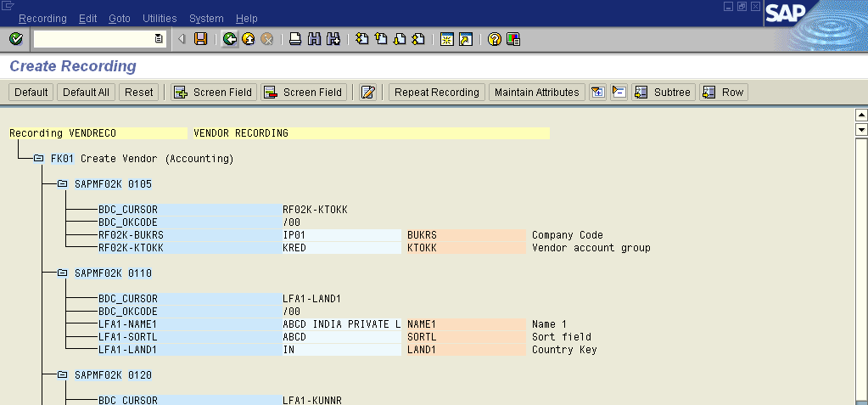This screenshot has height=405, width=868.
Task: Print using the printer icon
Action: pos(295,39)
